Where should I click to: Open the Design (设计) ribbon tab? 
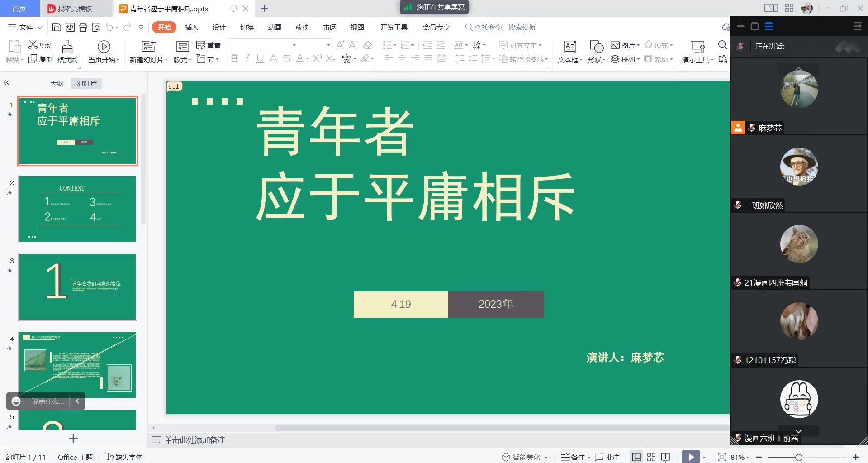[219, 27]
